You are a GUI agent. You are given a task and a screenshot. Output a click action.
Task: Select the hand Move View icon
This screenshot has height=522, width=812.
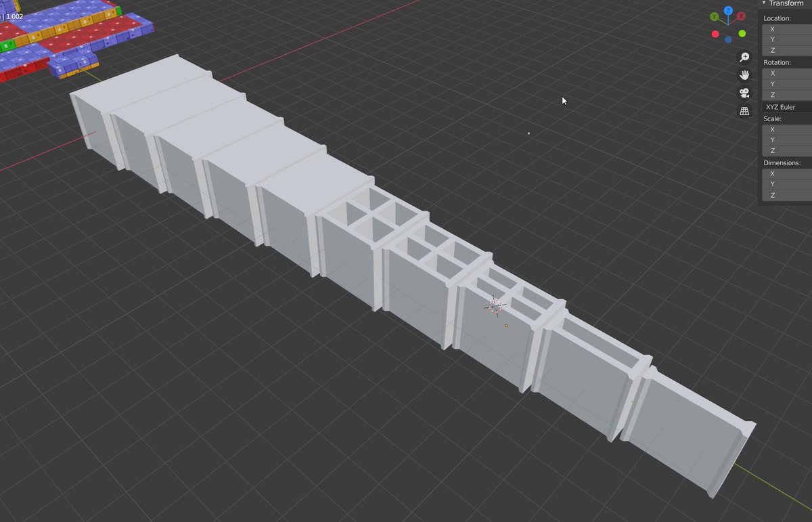[x=744, y=74]
